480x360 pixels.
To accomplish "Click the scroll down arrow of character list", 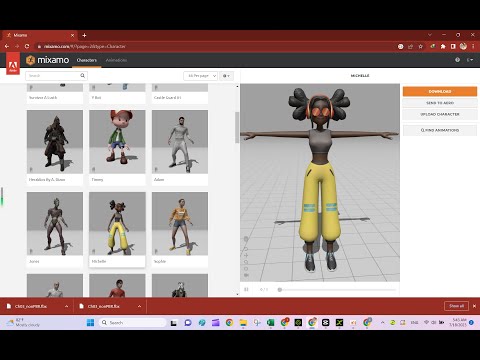I will pyautogui.click(x=237, y=294).
